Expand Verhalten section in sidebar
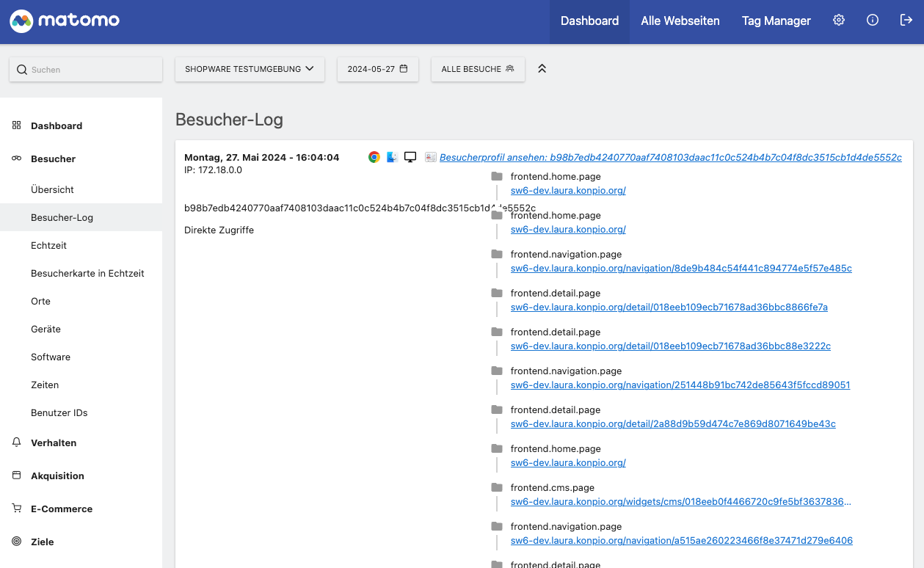924x568 pixels. [x=54, y=443]
